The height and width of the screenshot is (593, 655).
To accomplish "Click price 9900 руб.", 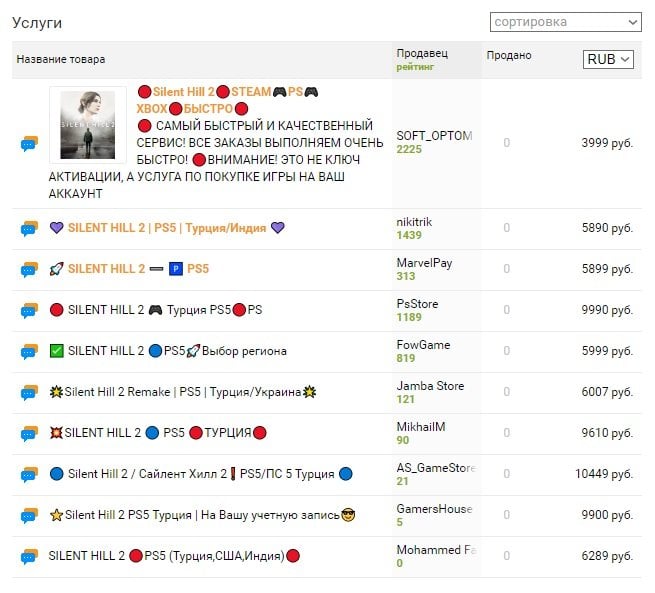I will click(607, 514).
